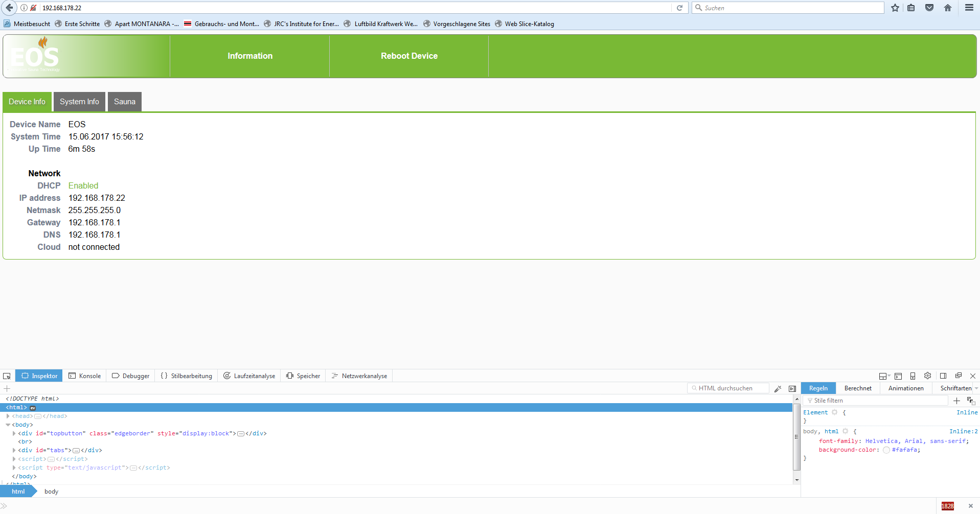
Task: Add new node with plus icon
Action: click(7, 388)
